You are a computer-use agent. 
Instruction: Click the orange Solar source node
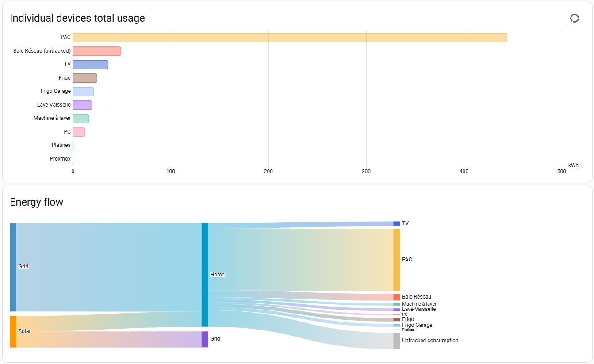pos(13,331)
